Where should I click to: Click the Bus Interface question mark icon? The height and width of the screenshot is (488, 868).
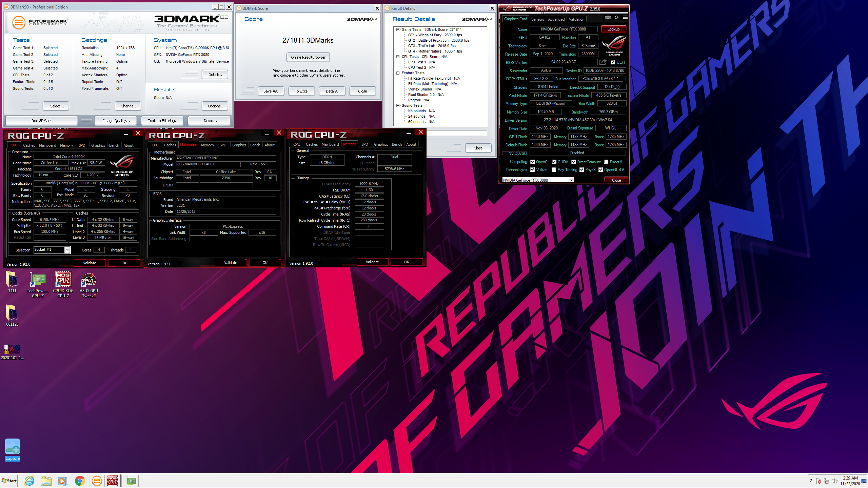click(x=625, y=79)
